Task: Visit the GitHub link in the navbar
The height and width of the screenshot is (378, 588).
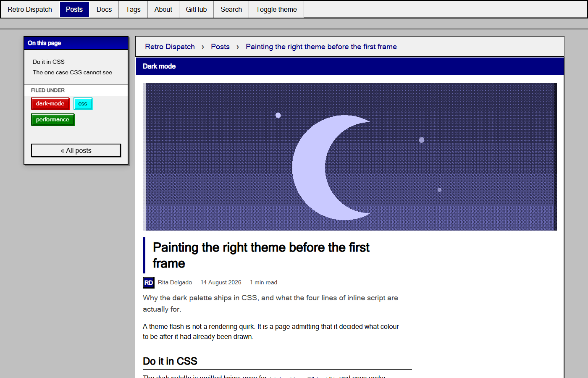Action: tap(197, 9)
